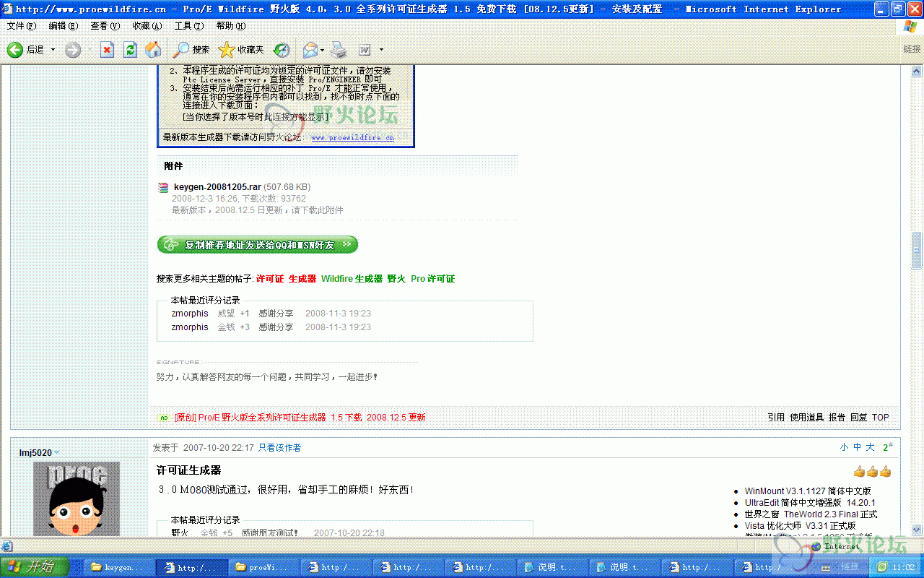
Task: Switch to keygen folder taskbar button
Action: 119,567
